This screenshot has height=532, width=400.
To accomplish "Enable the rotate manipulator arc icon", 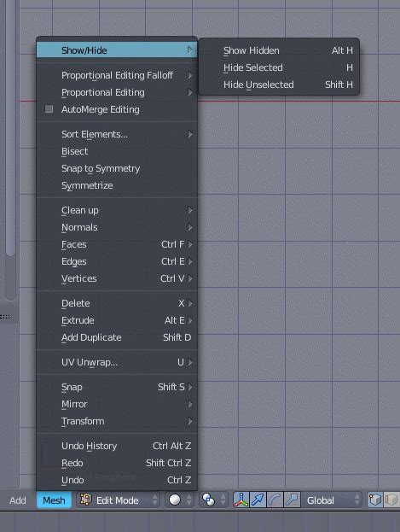I will coord(275,500).
